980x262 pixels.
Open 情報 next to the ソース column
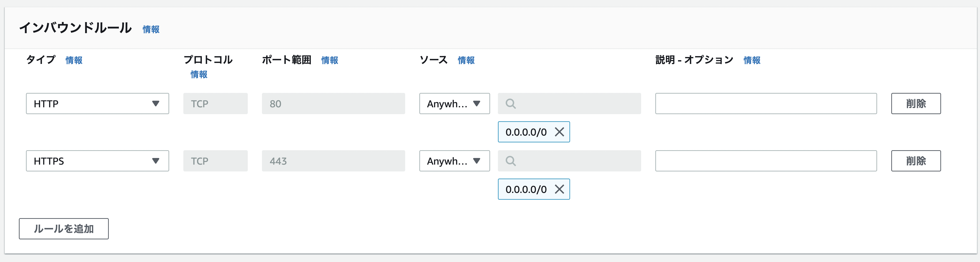(x=466, y=60)
